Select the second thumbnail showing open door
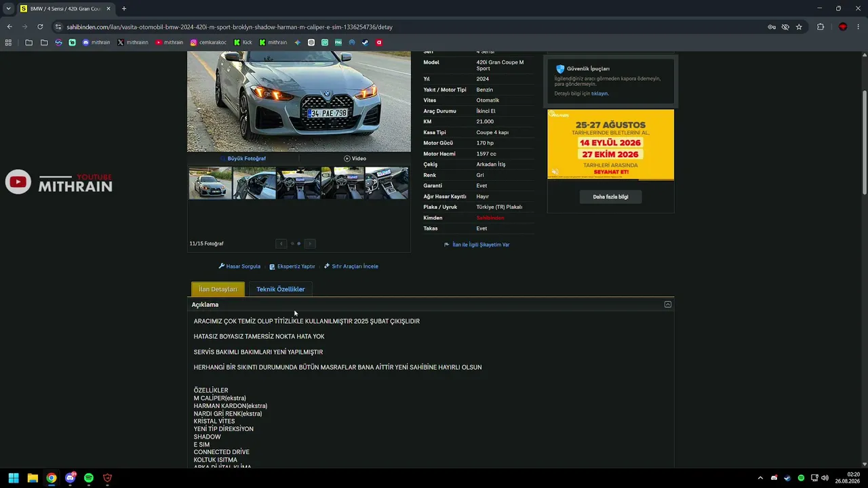The image size is (868, 488). click(254, 183)
